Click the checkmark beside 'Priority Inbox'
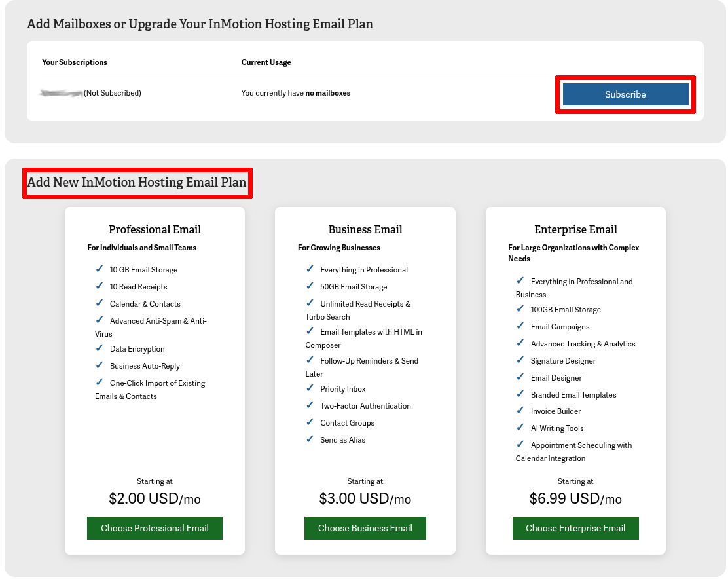The height and width of the screenshot is (579, 728). pyautogui.click(x=310, y=388)
